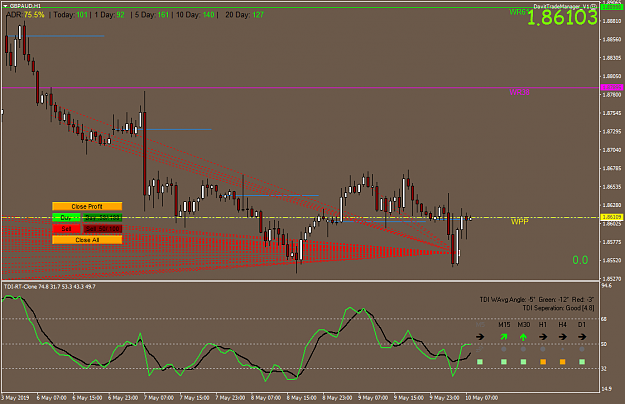
Task: Click the H1 trend arrow icon
Action: pos(543,337)
